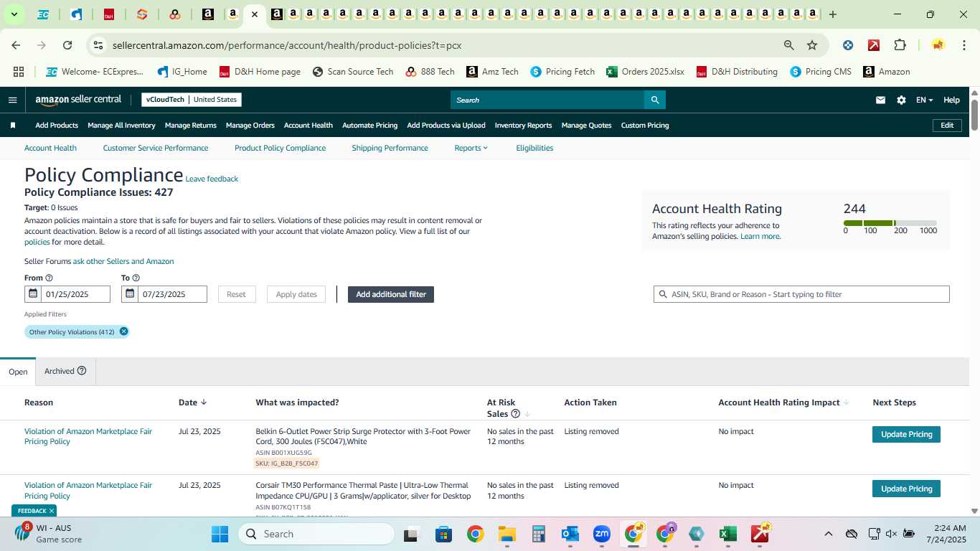Open the EN language dropdown
The height and width of the screenshot is (551, 980).
pos(924,100)
